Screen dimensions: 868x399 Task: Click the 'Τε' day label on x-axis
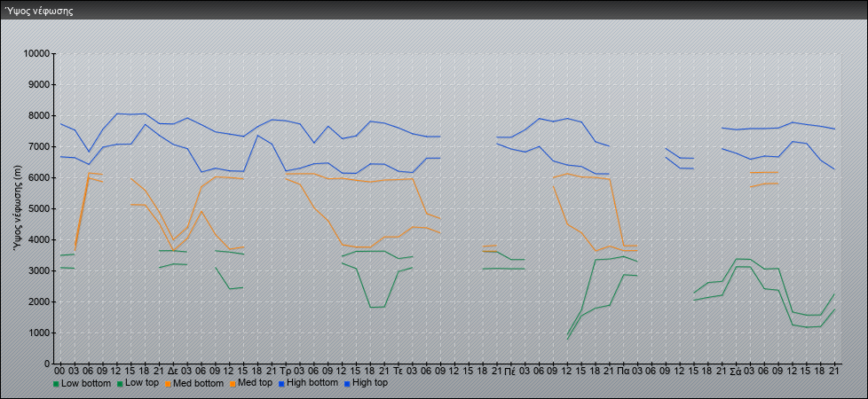(x=398, y=371)
